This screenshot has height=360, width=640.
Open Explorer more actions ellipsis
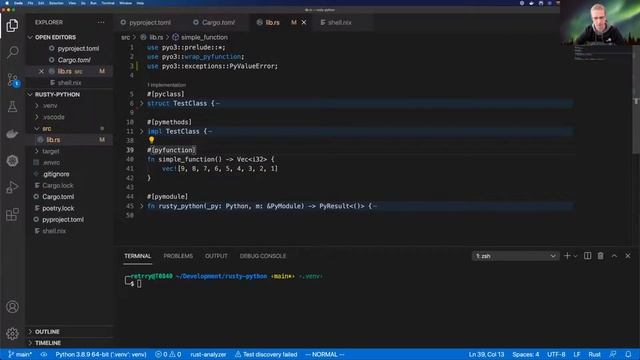(101, 22)
